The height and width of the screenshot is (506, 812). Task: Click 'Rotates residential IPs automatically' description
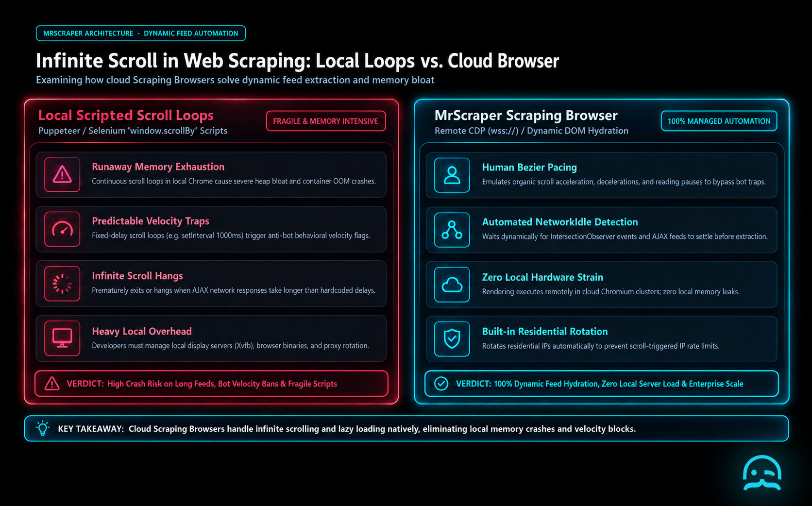pyautogui.click(x=601, y=346)
